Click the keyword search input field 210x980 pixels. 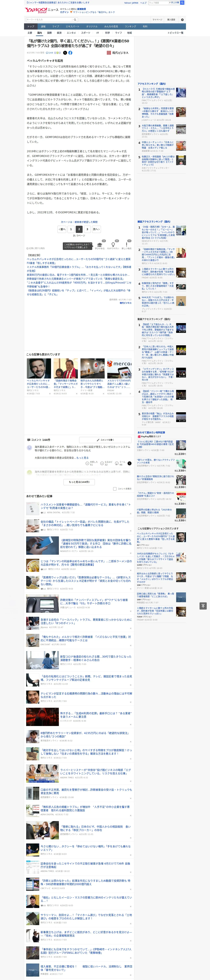tap(49, 20)
